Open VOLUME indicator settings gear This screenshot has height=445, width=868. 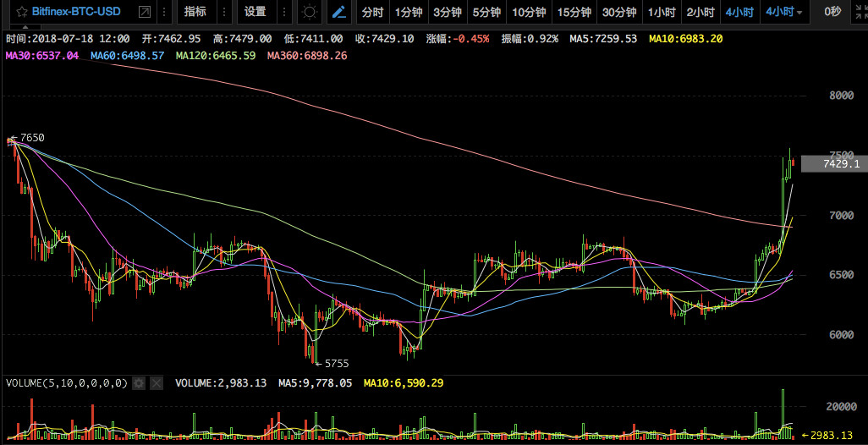[139, 383]
